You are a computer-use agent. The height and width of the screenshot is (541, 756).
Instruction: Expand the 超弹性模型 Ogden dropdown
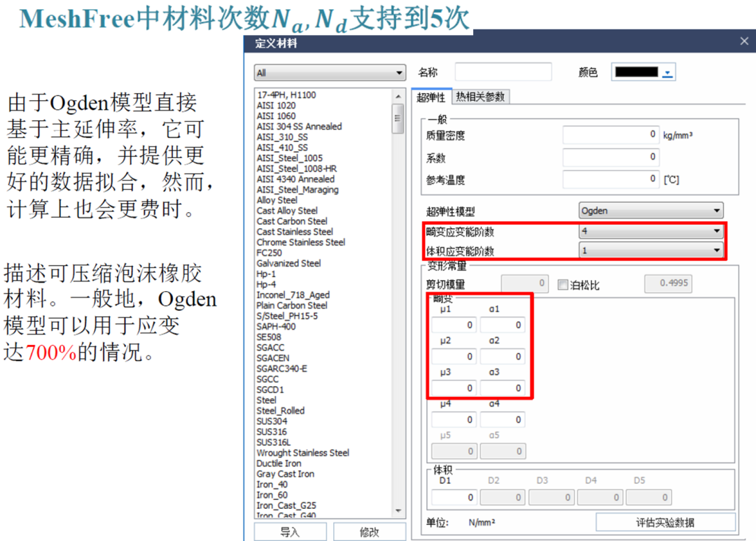651,211
